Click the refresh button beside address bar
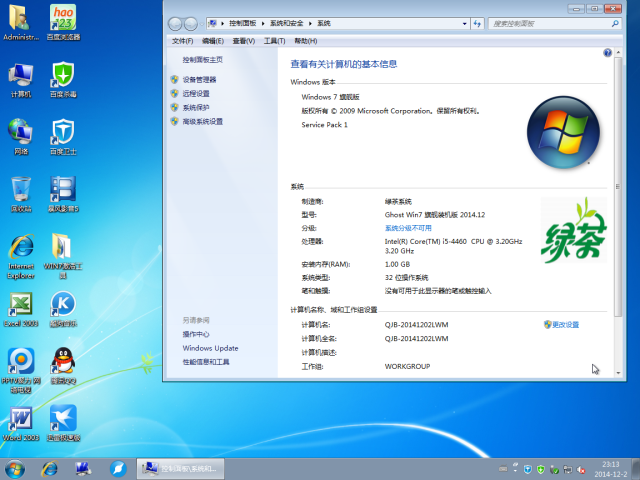This screenshot has width=640, height=480. click(x=477, y=24)
